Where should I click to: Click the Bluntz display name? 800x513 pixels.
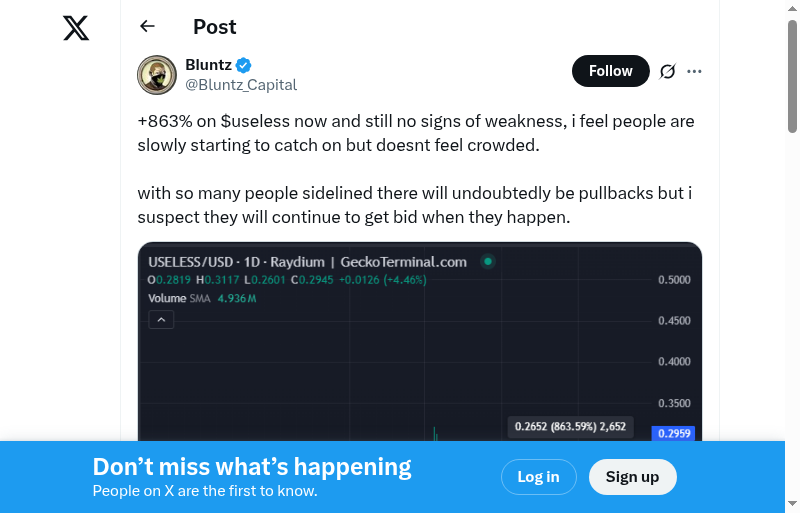(x=208, y=65)
